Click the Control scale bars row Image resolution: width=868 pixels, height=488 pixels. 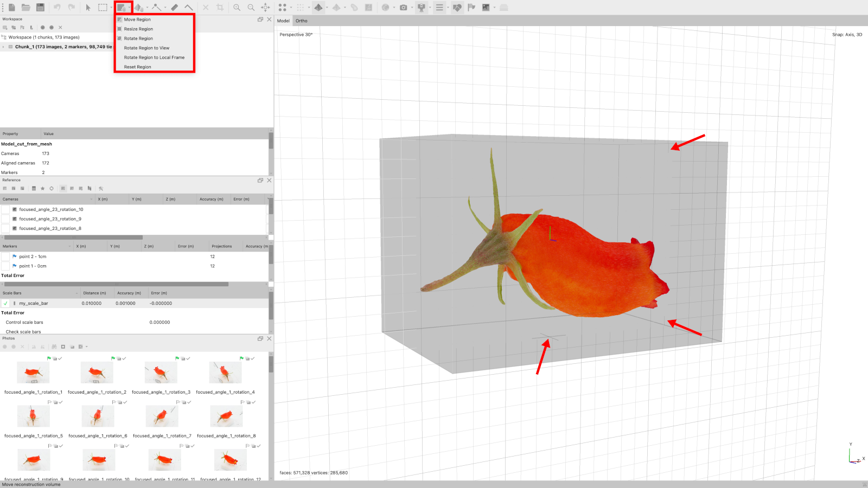click(135, 322)
